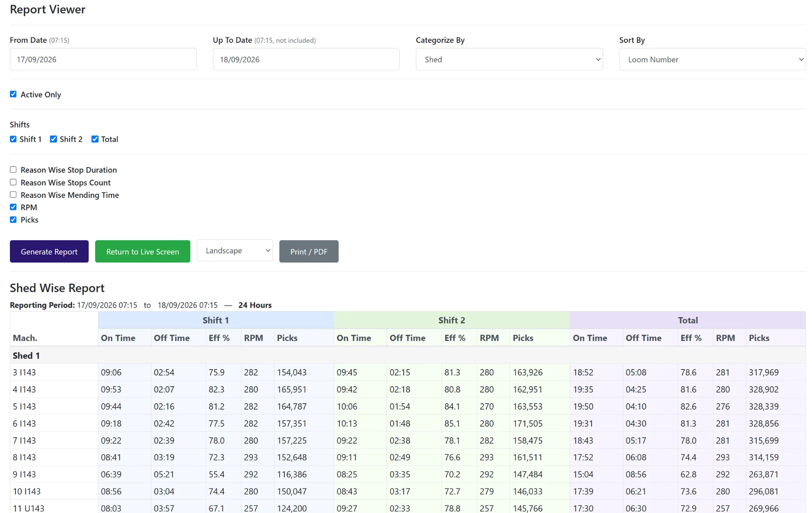812x513 pixels.
Task: Click total On Time value 19:50
Action: coord(583,406)
